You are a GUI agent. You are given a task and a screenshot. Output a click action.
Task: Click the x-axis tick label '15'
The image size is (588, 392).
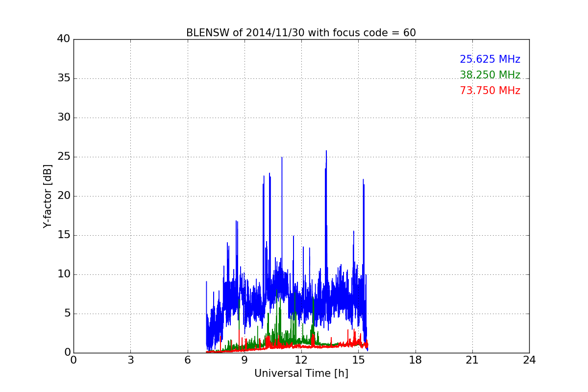tap(358, 360)
